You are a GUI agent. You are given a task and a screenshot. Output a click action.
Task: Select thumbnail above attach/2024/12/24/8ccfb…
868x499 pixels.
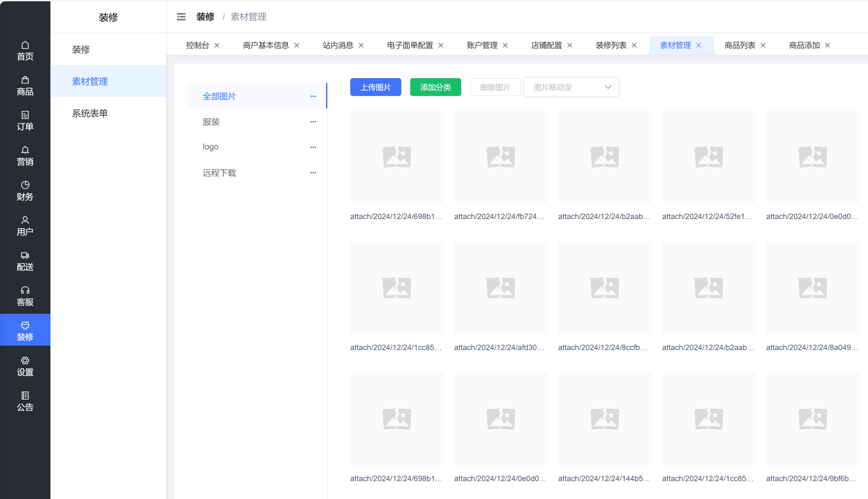[605, 288]
